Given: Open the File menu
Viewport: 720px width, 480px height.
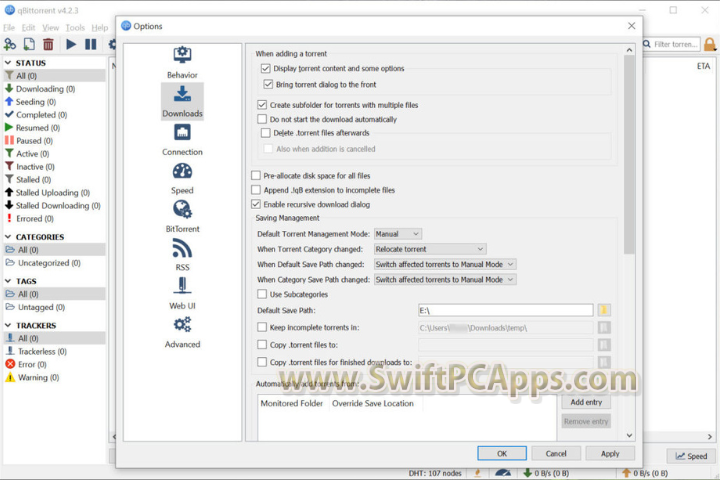Looking at the screenshot, I should coord(9,28).
